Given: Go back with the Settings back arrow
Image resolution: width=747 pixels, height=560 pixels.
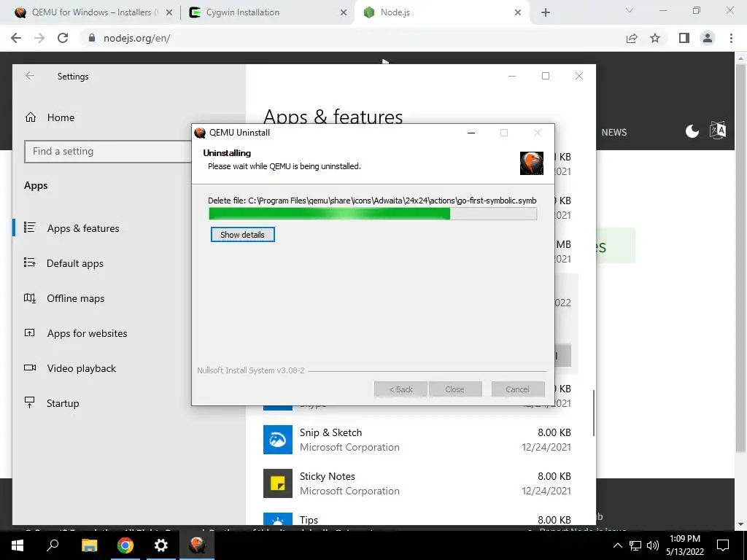Looking at the screenshot, I should (x=30, y=76).
